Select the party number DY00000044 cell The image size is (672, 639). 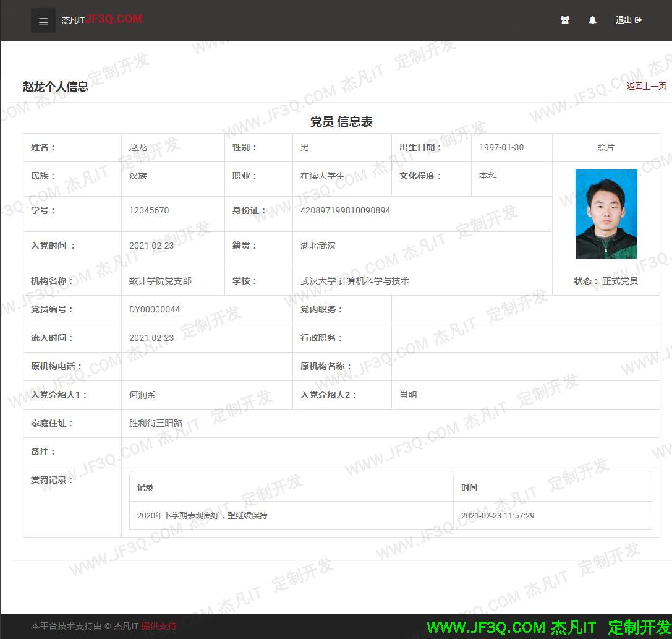155,309
